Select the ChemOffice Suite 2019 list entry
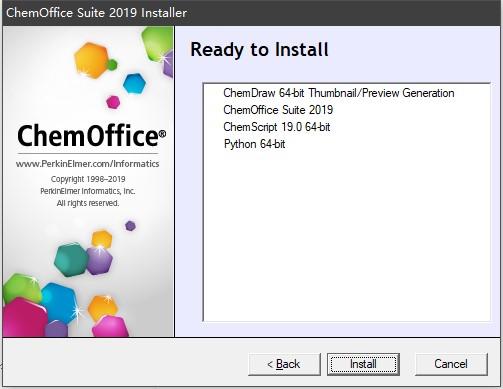This screenshot has height=389, width=503. [278, 110]
